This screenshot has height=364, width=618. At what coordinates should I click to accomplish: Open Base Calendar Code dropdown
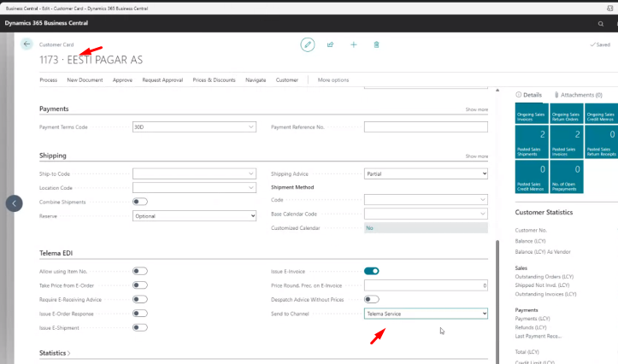click(482, 214)
